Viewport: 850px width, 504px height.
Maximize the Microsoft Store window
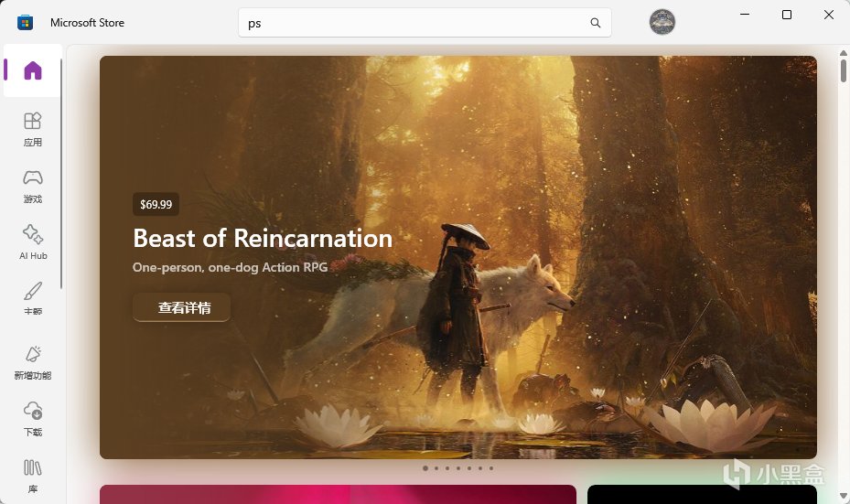tap(787, 15)
